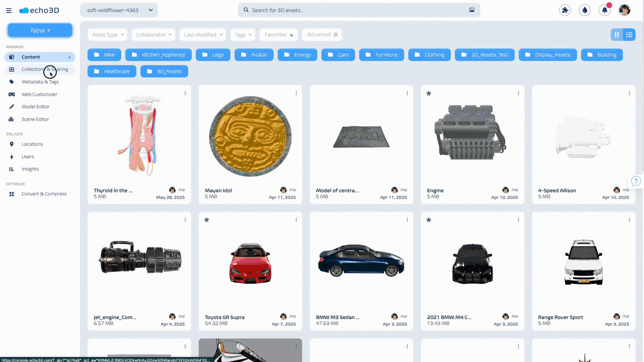Open options menu for jet_engine asset

pos(185,220)
